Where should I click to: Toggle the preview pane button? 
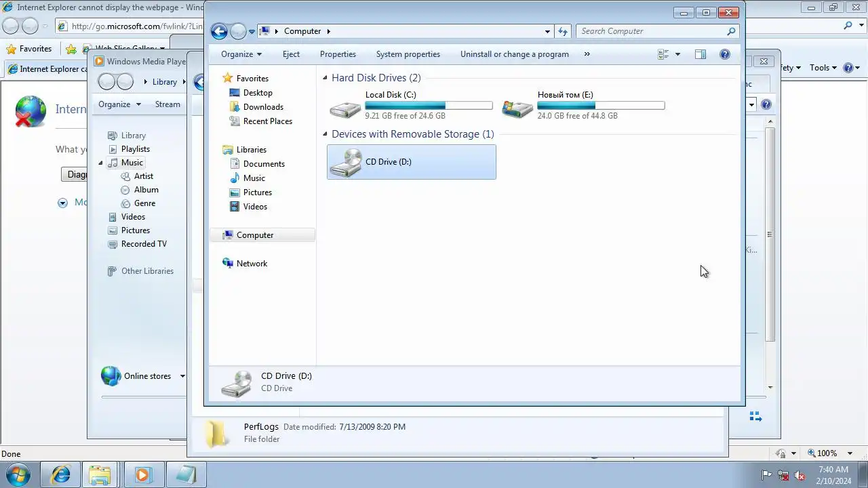[x=701, y=54]
